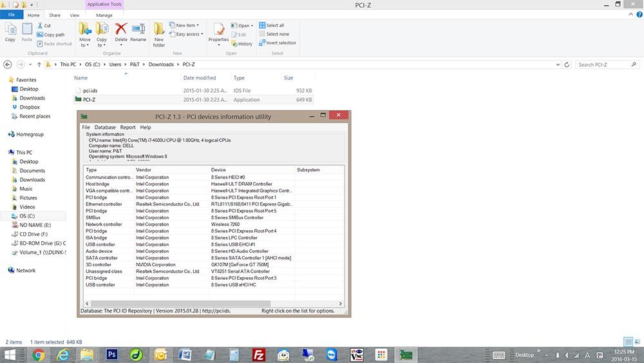
Task: Select Cut in the Clipboard group
Action: (44, 26)
